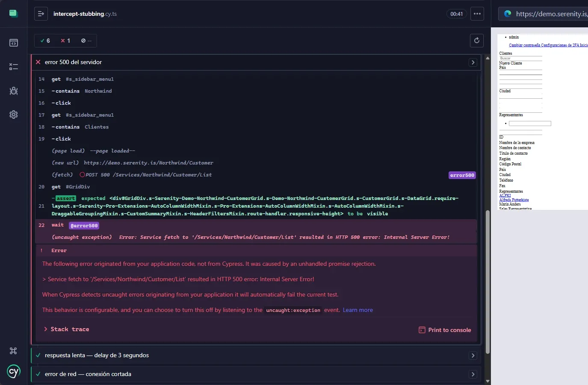
Task: Select command 20 get #GridDiv
Action: (256, 187)
